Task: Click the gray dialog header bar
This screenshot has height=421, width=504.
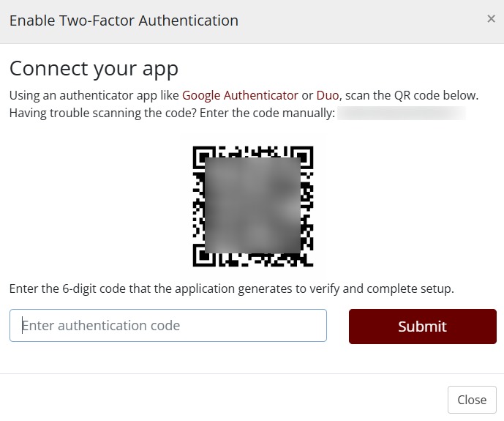Action: click(x=252, y=21)
